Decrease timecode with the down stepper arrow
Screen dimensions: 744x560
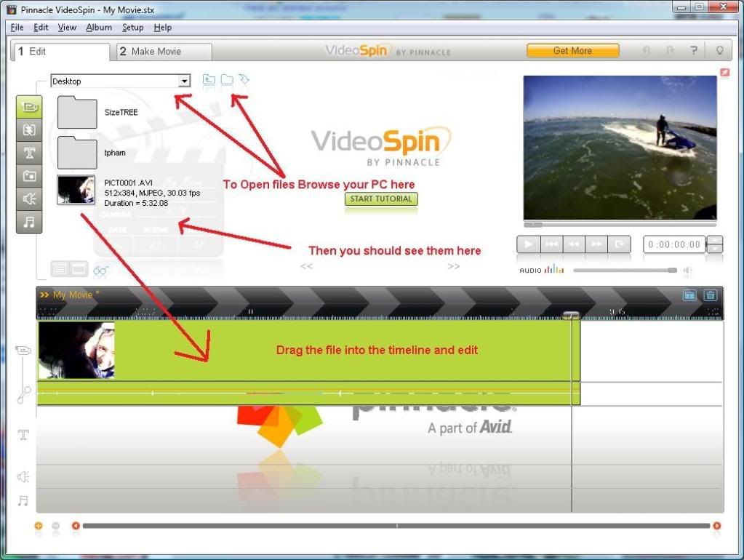[x=716, y=249]
